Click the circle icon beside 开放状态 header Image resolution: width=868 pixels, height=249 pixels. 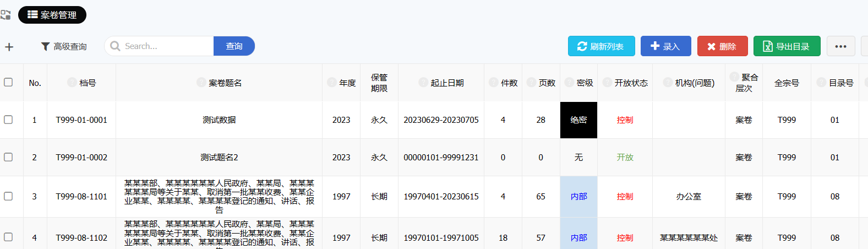tap(607, 82)
